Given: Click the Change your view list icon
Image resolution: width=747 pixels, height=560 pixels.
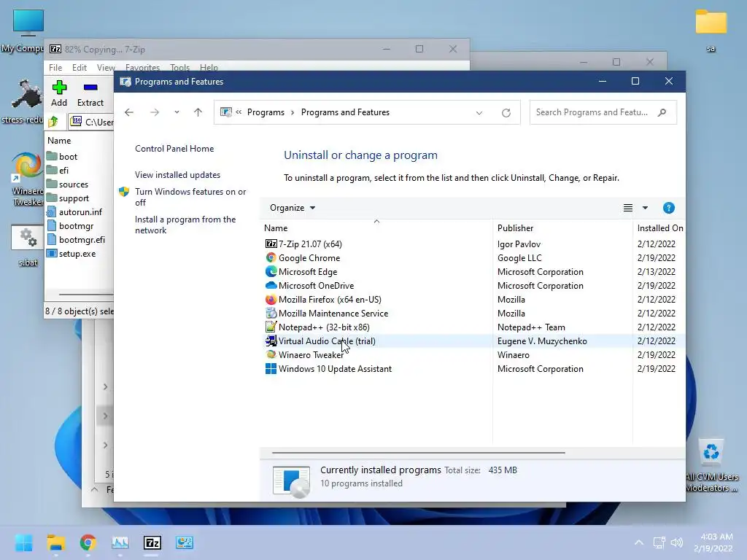Looking at the screenshot, I should click(x=628, y=208).
